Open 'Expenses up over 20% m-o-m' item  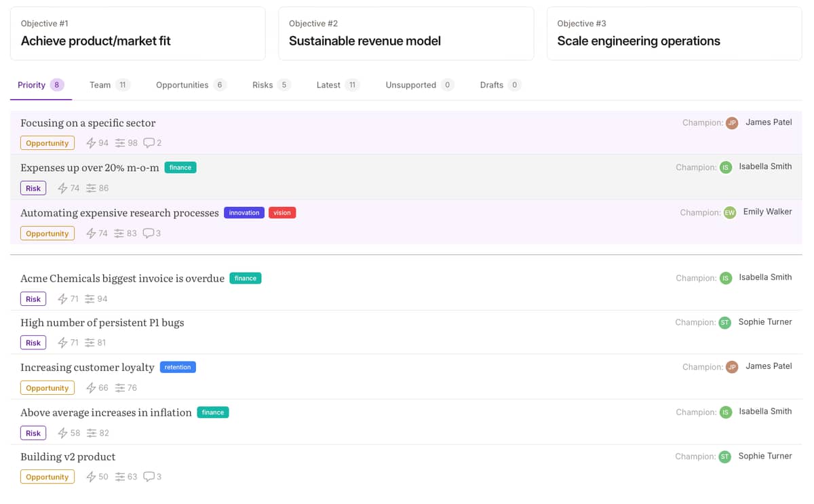90,168
